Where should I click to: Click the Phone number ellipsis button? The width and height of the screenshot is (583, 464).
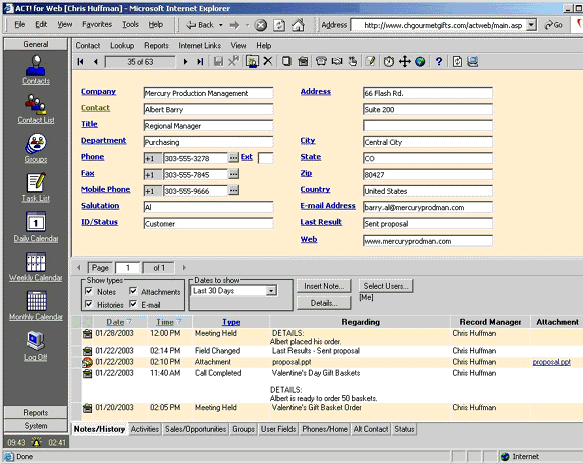point(233,157)
